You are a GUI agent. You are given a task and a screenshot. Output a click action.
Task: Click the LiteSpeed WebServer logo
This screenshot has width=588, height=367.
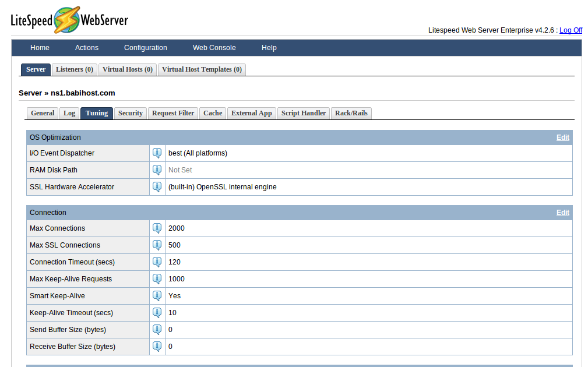click(x=69, y=20)
